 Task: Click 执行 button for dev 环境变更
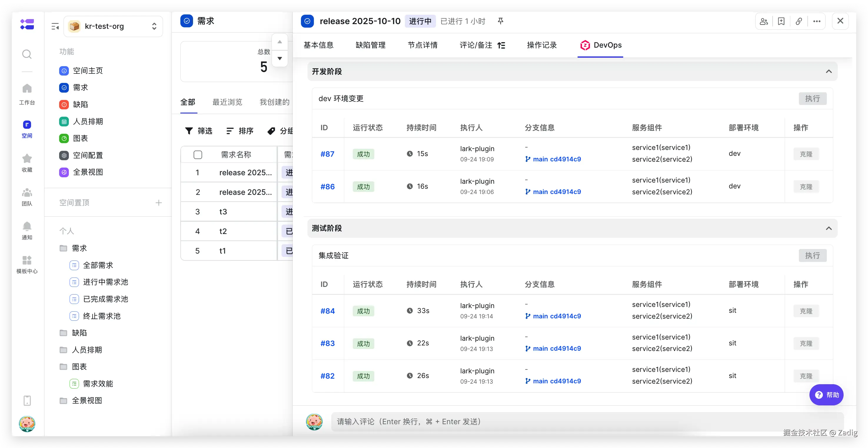tap(812, 98)
